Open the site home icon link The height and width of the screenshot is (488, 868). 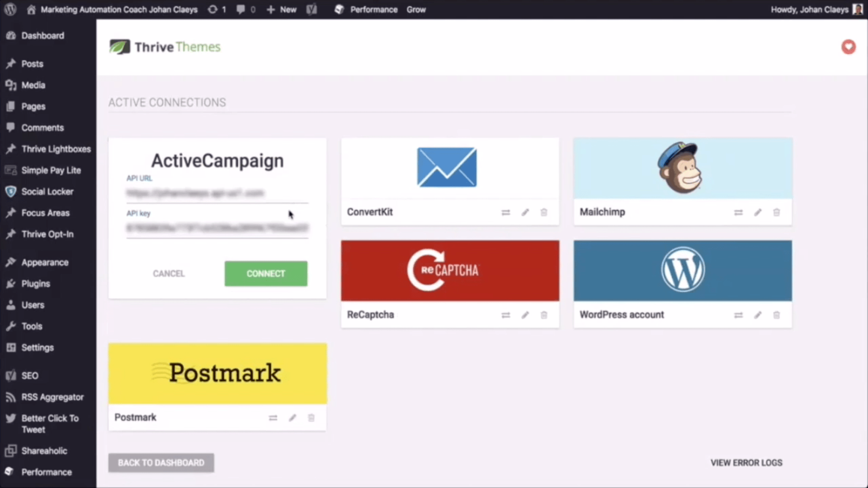point(31,9)
